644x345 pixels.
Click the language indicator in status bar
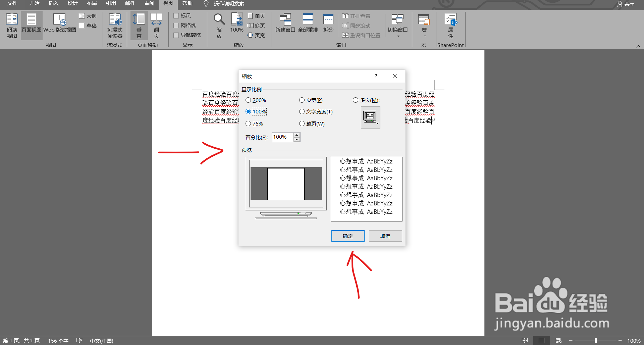pos(101,341)
